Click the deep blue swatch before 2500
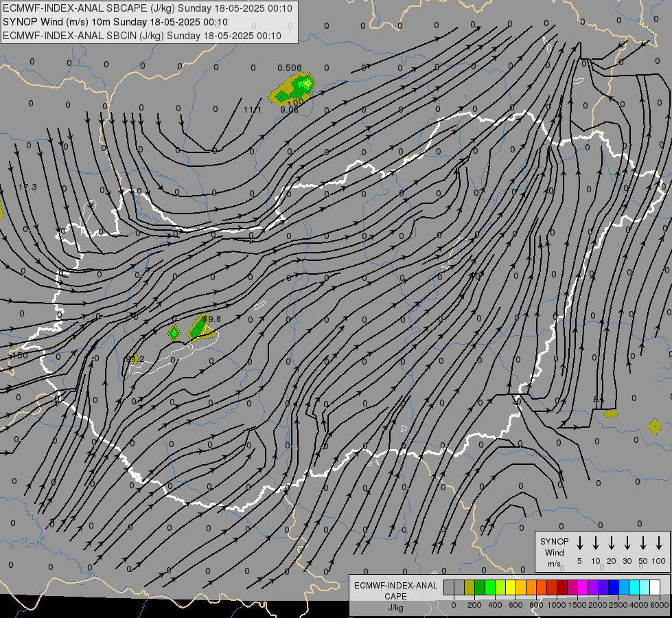The width and height of the screenshot is (672, 618). [x=614, y=587]
